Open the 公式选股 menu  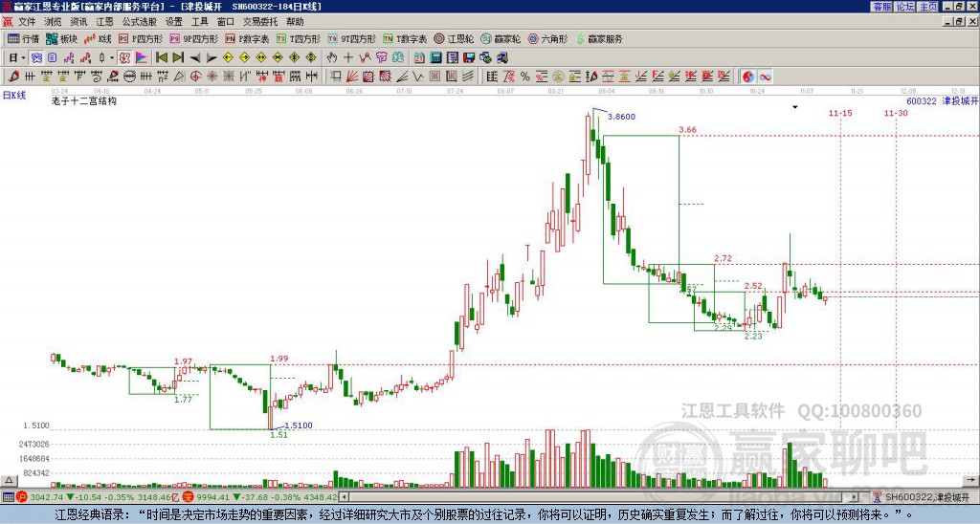(x=140, y=22)
